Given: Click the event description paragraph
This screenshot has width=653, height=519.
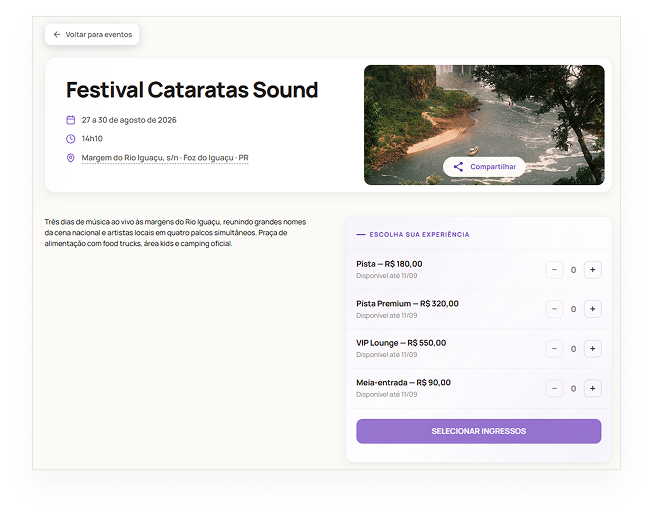Looking at the screenshot, I should coord(175,233).
